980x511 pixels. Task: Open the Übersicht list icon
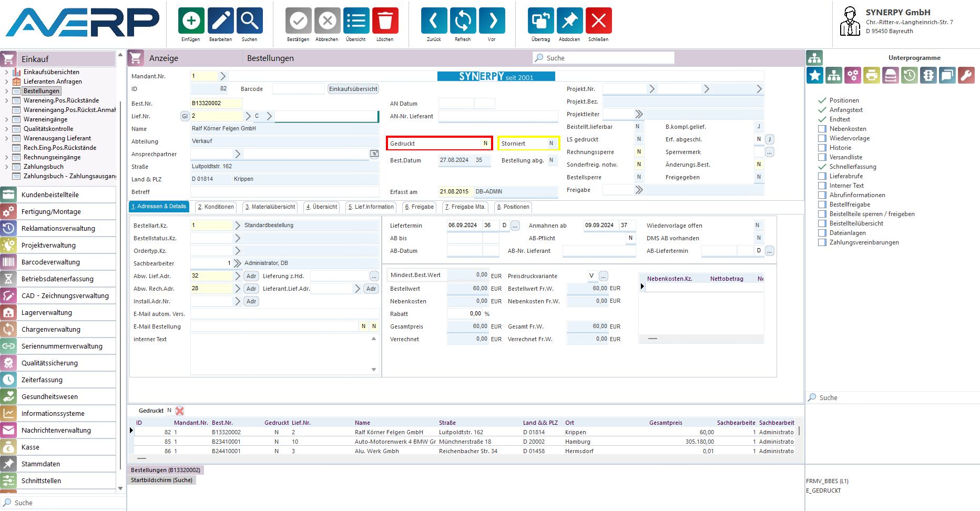[356, 21]
